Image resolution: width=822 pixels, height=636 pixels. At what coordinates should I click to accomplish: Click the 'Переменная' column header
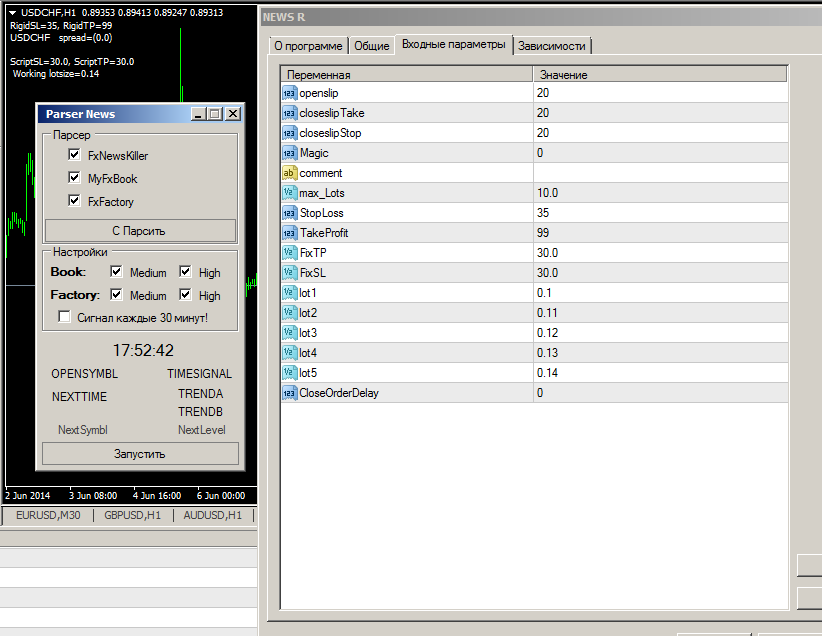click(x=407, y=74)
